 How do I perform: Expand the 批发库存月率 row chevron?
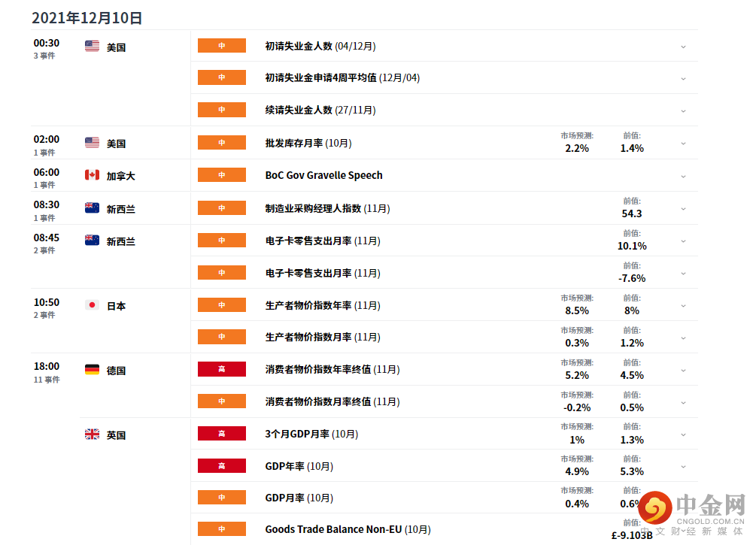tap(683, 144)
